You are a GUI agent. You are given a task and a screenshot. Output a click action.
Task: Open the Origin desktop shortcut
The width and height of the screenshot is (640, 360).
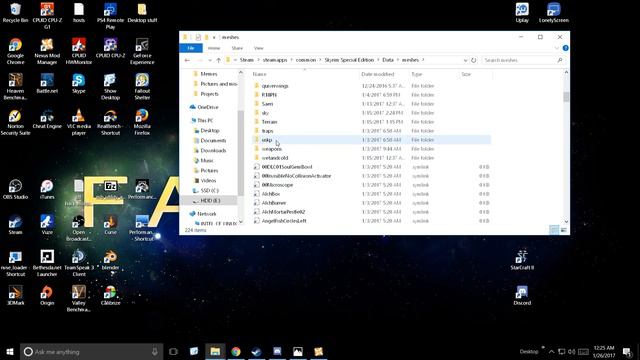47,296
